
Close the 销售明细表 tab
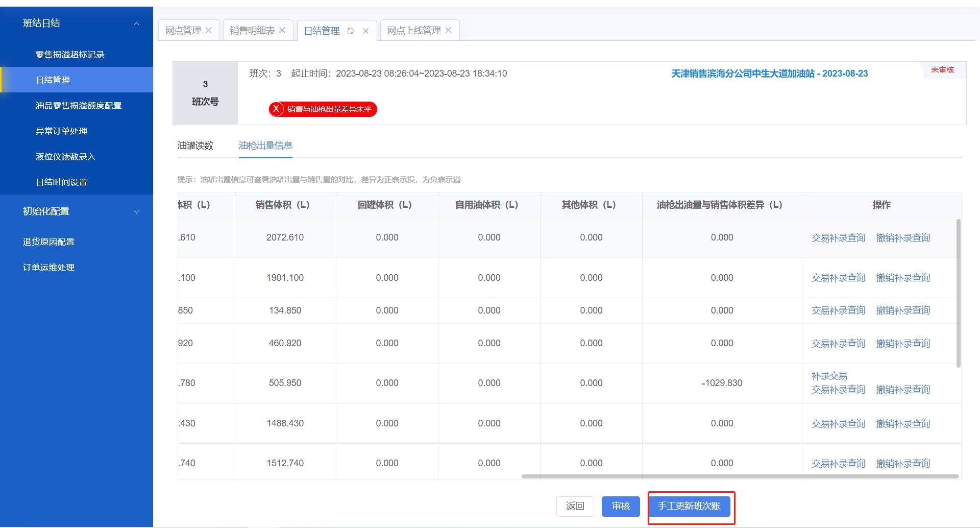[282, 31]
